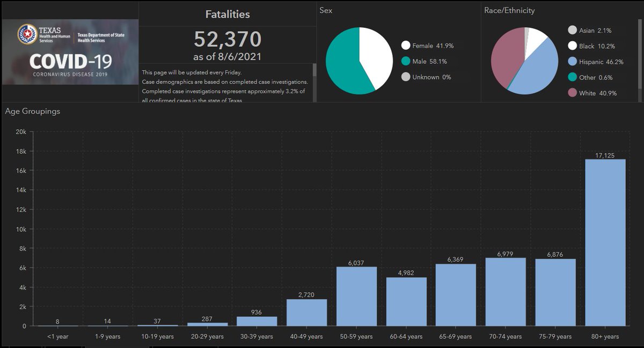This screenshot has width=644, height=348.
Task: Click the COVID-19 banner image
Action: click(x=70, y=52)
